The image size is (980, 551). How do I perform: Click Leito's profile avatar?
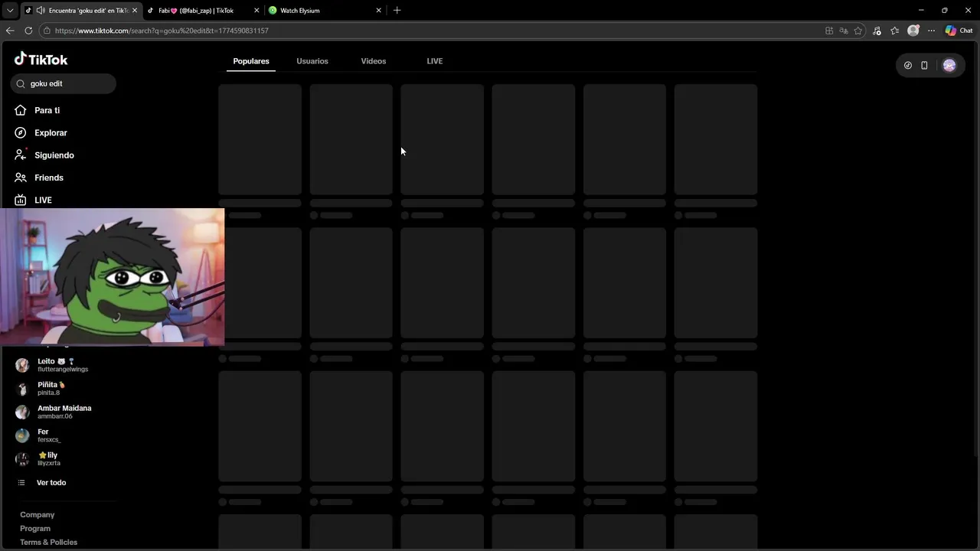22,365
